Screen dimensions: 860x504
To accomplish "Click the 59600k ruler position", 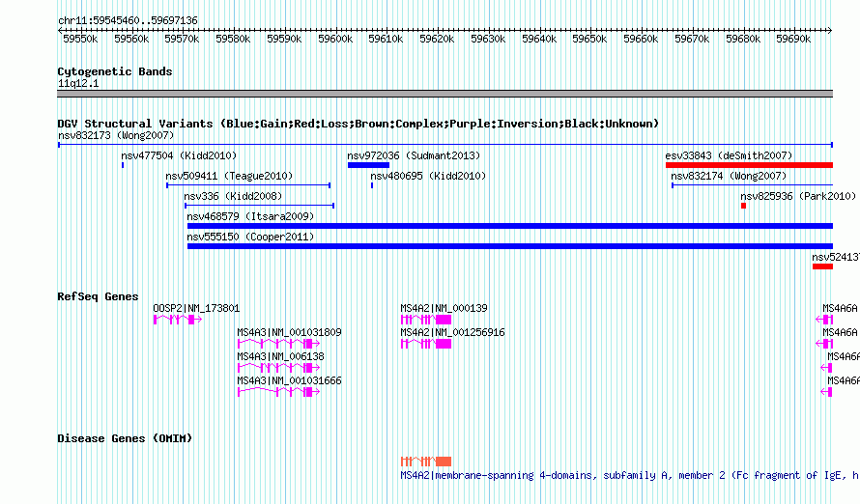I will pos(335,39).
